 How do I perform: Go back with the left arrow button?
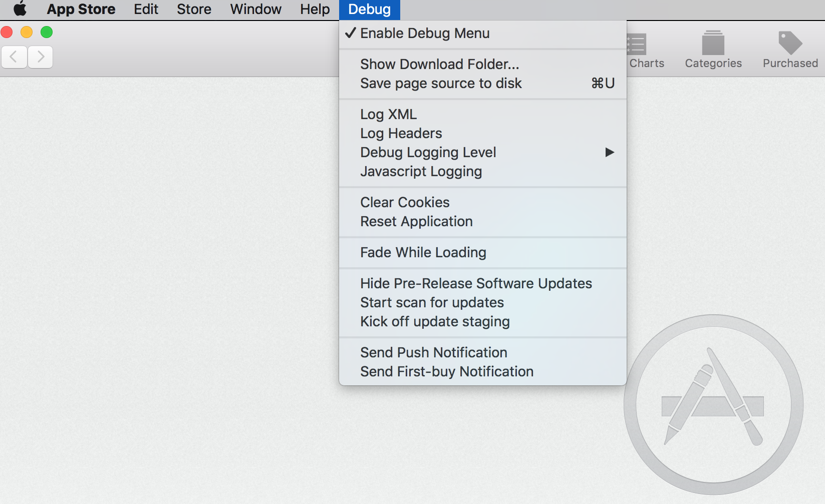click(x=14, y=57)
